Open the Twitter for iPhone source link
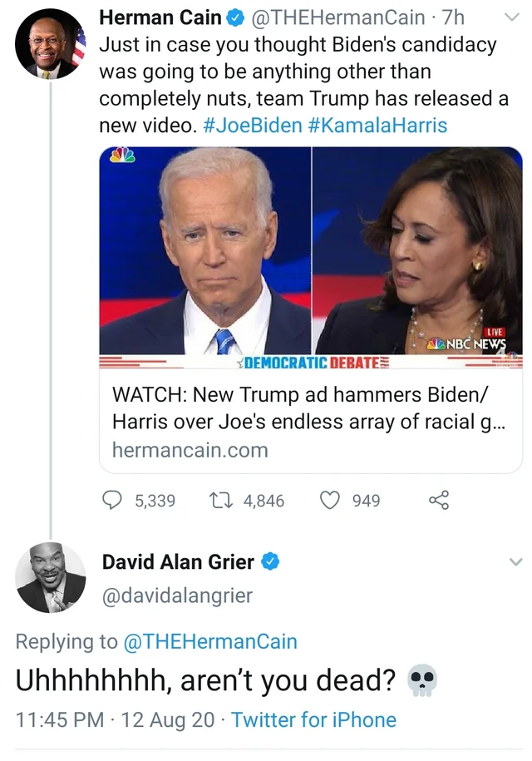Image resolution: width=532 pixels, height=761 pixels. tap(313, 719)
